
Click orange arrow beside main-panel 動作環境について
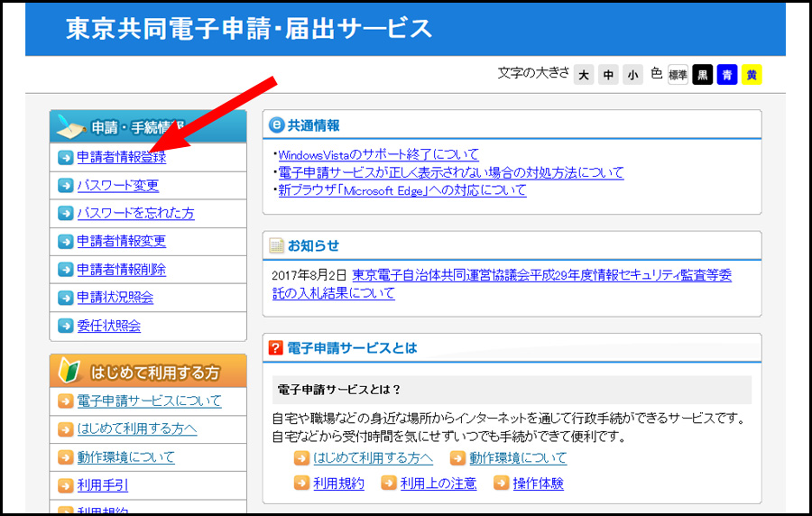coord(457,457)
